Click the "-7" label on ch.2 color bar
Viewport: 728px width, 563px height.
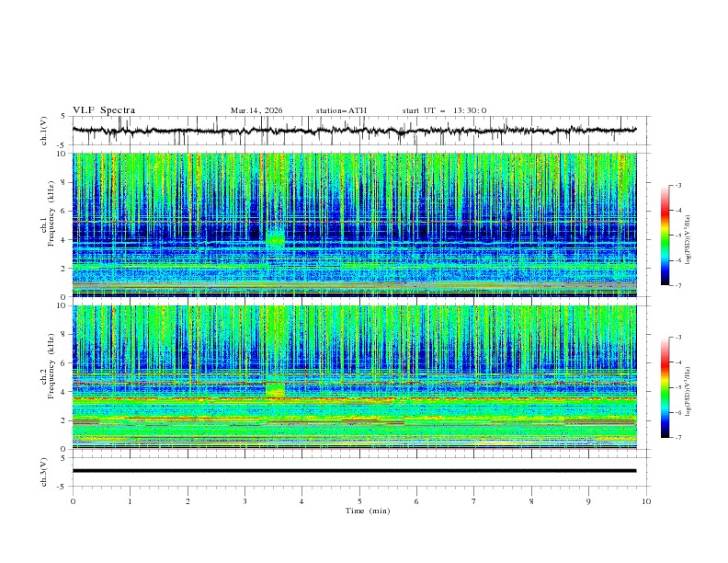pyautogui.click(x=678, y=438)
